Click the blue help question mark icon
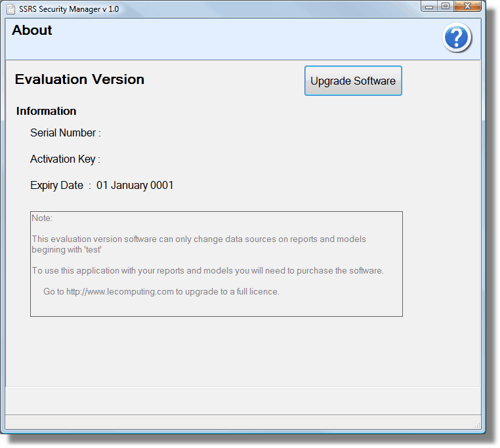 point(456,38)
